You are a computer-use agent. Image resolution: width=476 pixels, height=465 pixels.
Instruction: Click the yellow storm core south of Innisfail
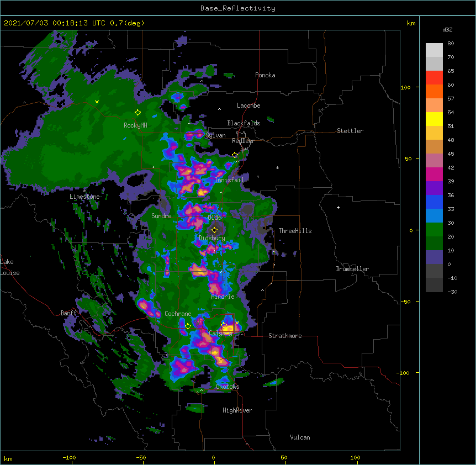[203, 192]
